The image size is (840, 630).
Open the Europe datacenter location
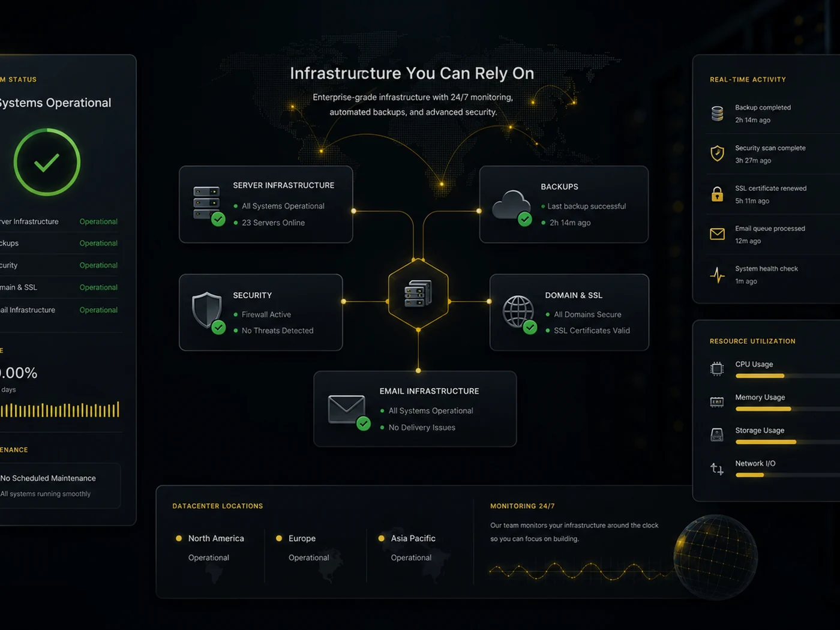(x=304, y=548)
